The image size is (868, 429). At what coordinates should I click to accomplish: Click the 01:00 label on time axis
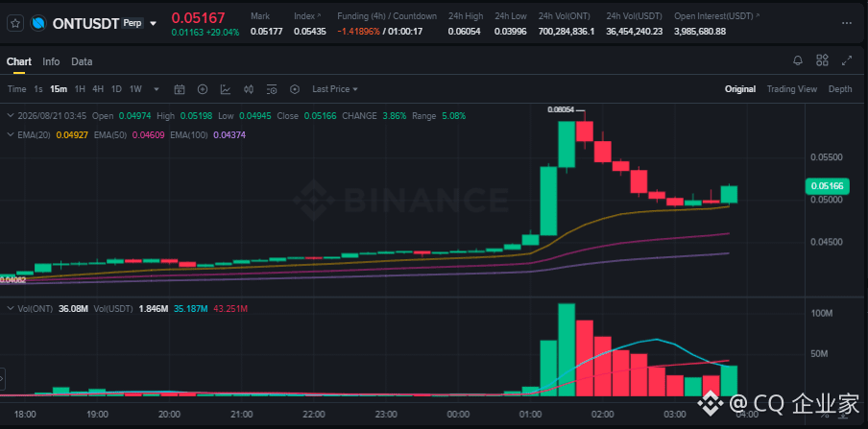531,414
